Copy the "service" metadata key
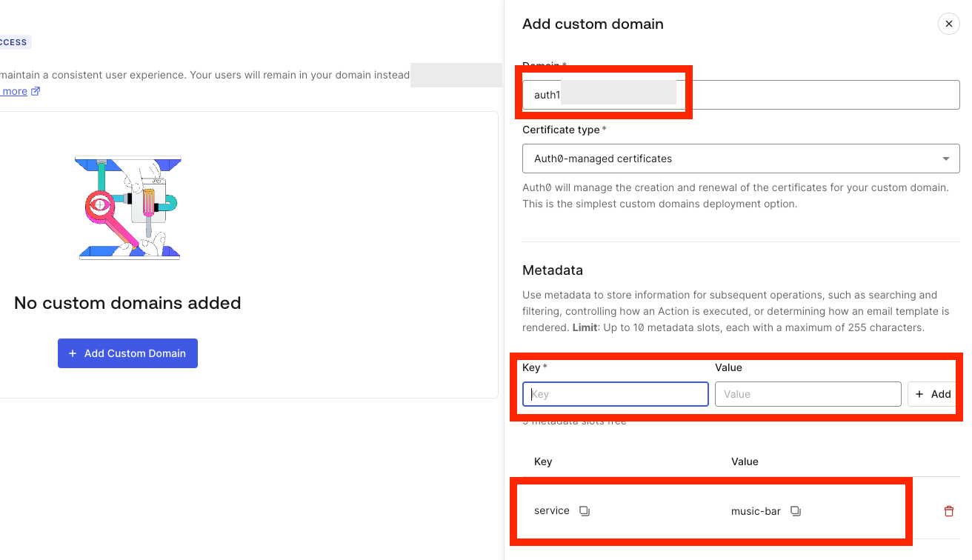The width and height of the screenshot is (972, 560). point(585,511)
